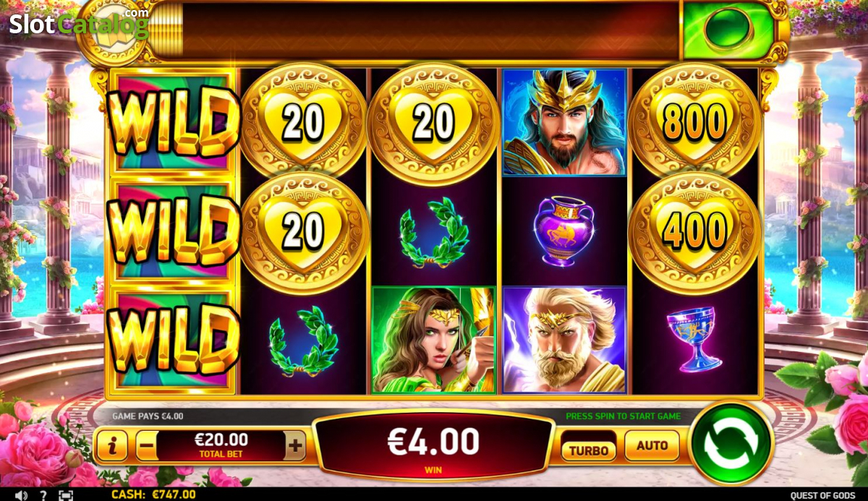The image size is (868, 501).
Task: Click the 800 gold coin symbol
Action: tap(694, 121)
